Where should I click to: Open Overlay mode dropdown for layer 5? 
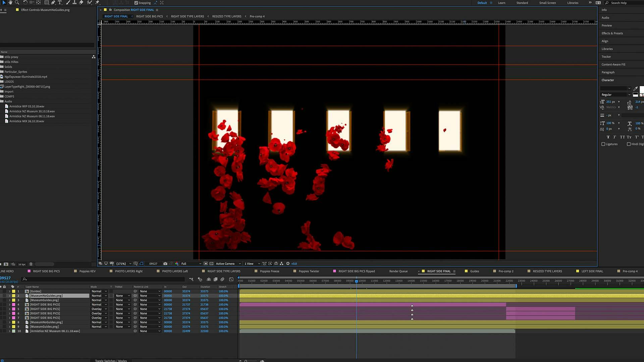pos(99,309)
